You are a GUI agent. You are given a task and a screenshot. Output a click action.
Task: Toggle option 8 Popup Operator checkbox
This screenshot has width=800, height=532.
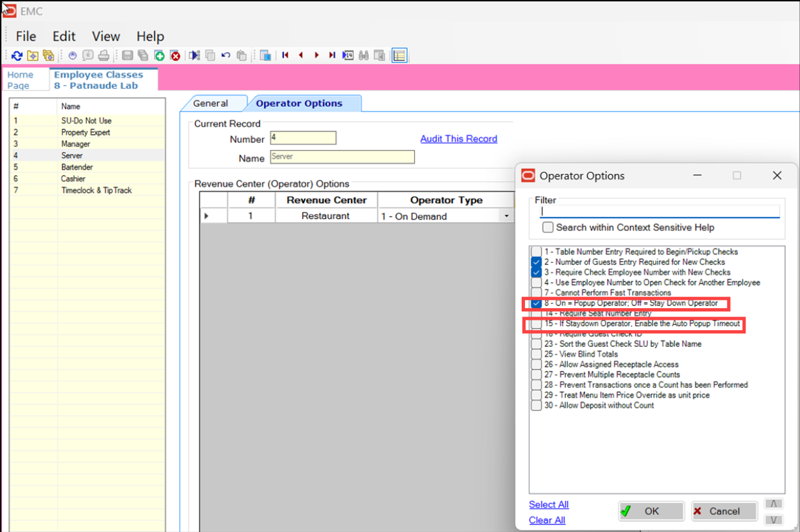point(536,303)
